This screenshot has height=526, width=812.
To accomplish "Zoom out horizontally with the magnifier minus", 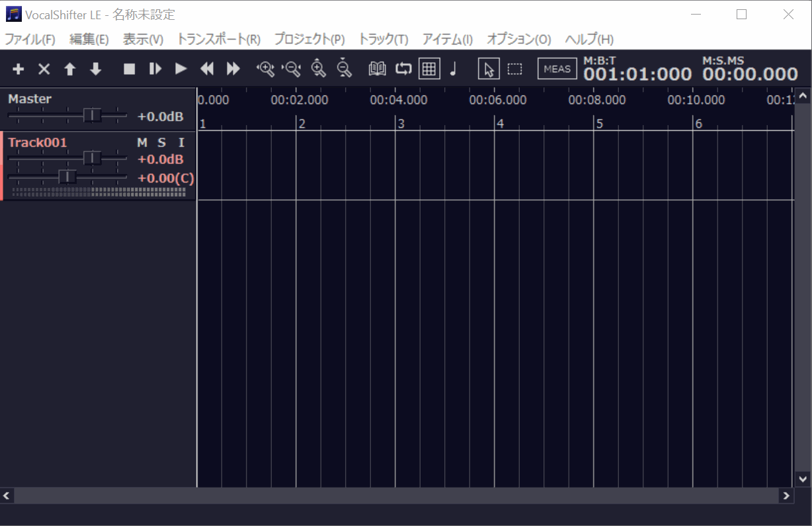I will (x=292, y=69).
